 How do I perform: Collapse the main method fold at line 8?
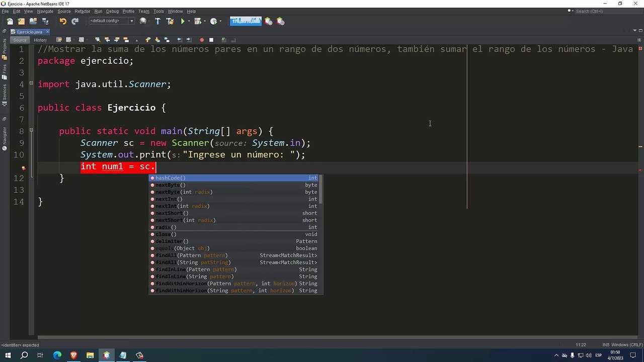pyautogui.click(x=31, y=131)
